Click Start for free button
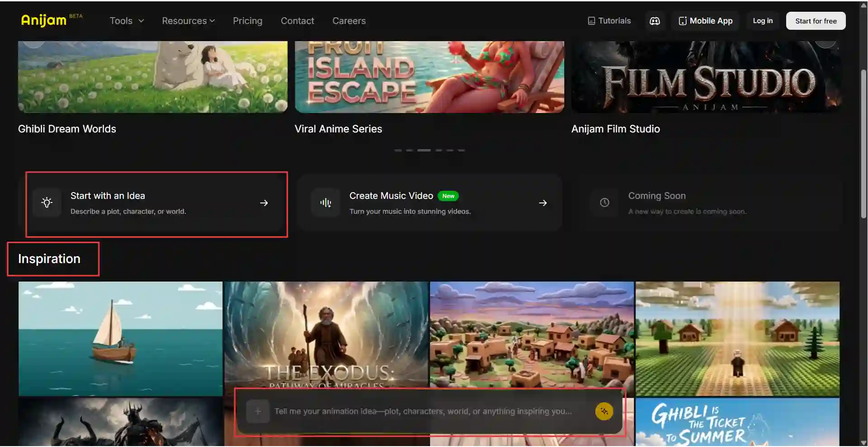This screenshot has height=447, width=868. coord(816,21)
